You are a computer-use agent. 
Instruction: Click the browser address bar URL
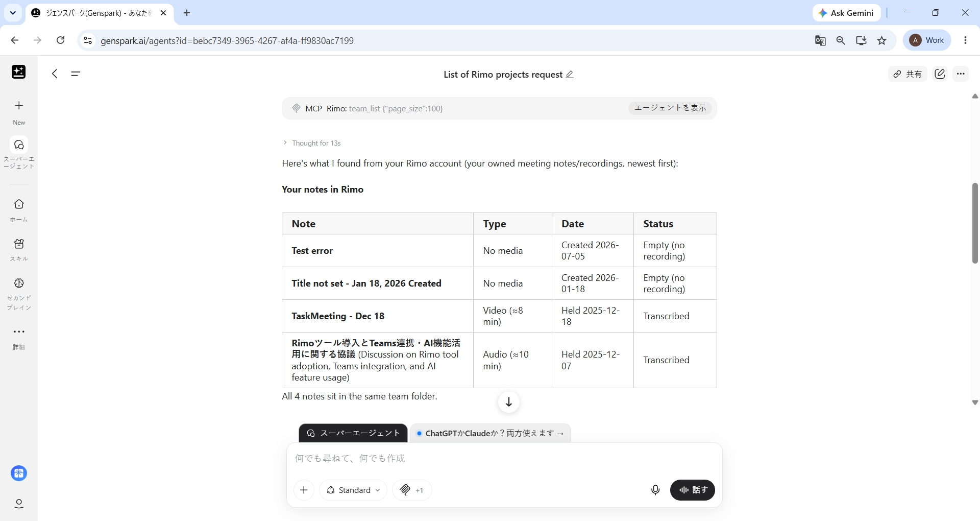tap(227, 40)
